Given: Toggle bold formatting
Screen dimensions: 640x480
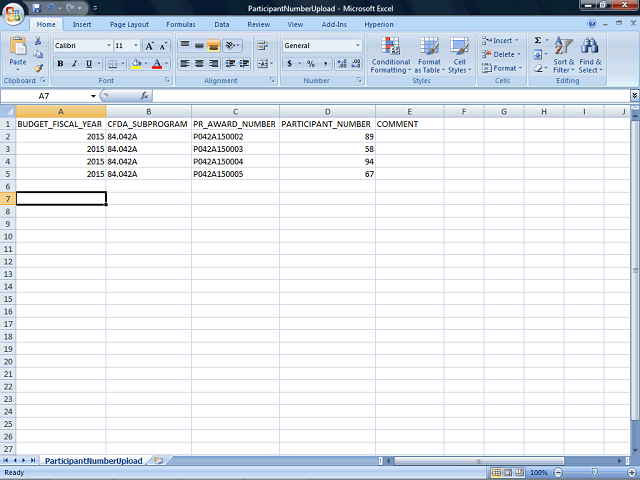Looking at the screenshot, I should point(60,64).
